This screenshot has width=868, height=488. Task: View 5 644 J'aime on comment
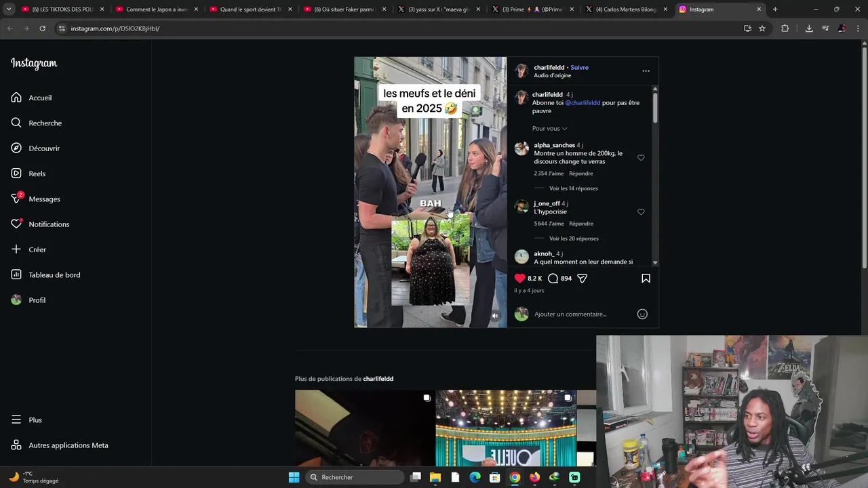click(x=549, y=224)
